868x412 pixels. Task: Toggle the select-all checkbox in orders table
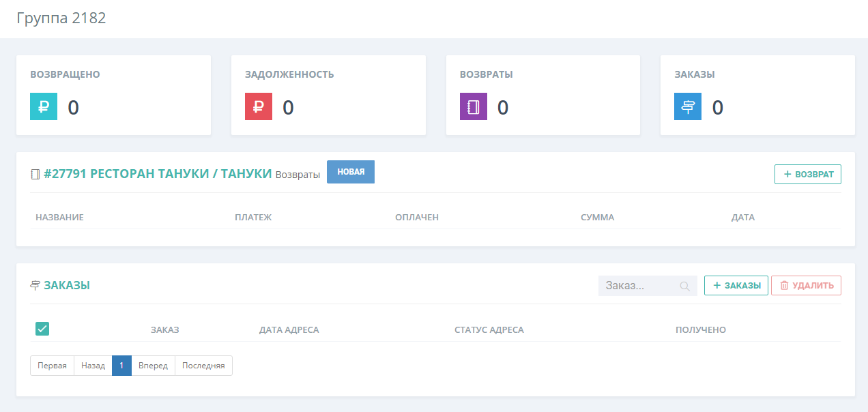tap(42, 329)
